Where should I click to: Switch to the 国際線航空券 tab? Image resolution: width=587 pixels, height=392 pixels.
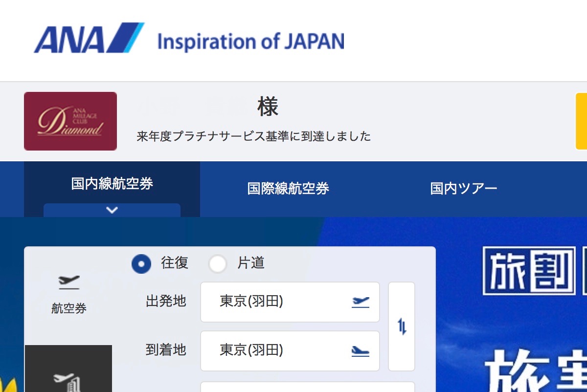(288, 189)
